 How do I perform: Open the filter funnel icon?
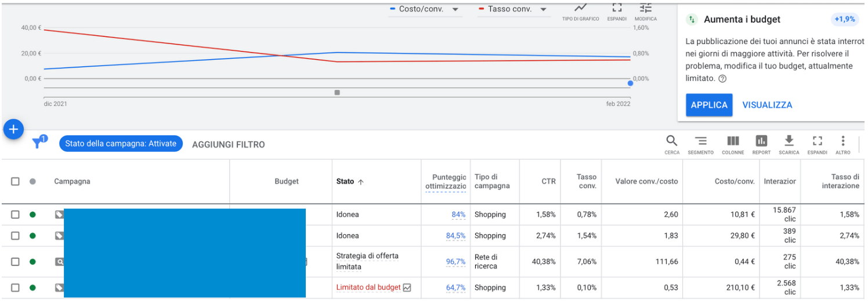click(38, 143)
